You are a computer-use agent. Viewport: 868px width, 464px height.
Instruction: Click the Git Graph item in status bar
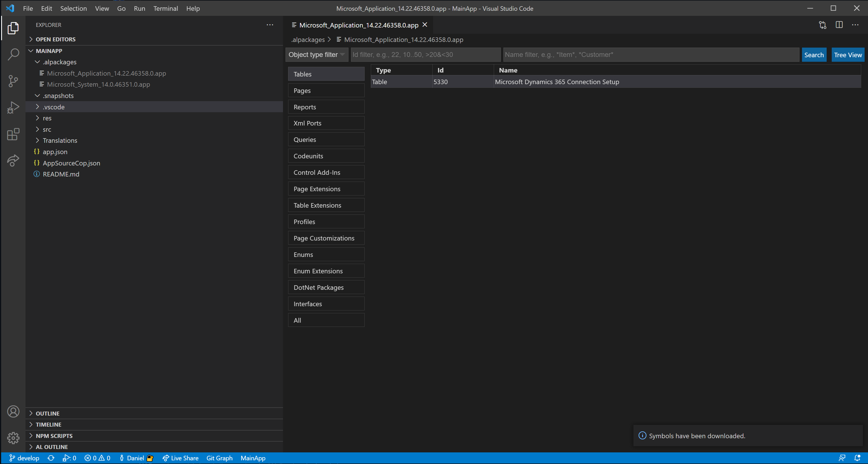(x=219, y=458)
